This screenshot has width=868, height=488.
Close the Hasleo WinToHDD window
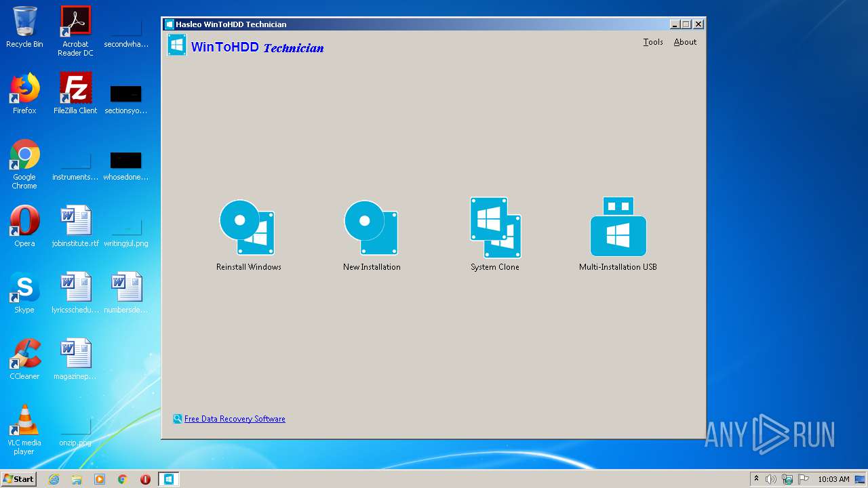click(x=698, y=24)
